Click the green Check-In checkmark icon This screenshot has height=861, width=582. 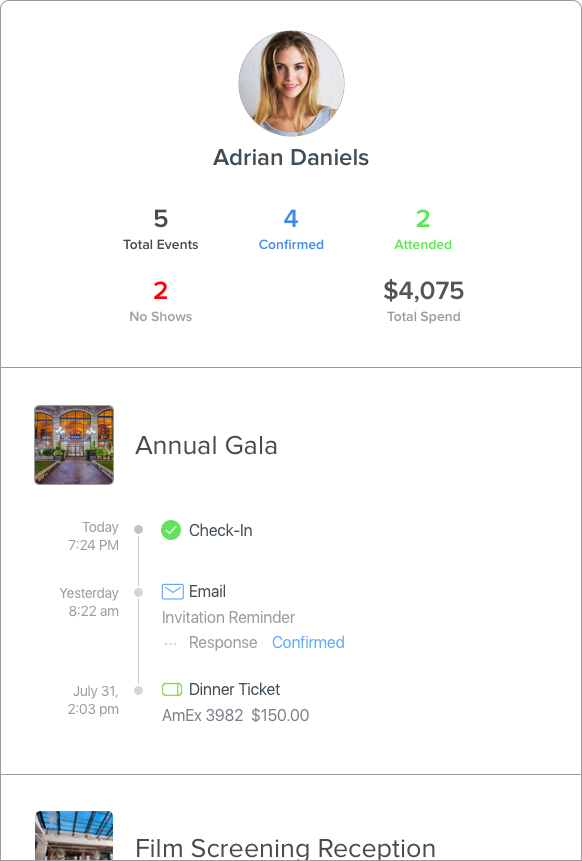click(171, 530)
